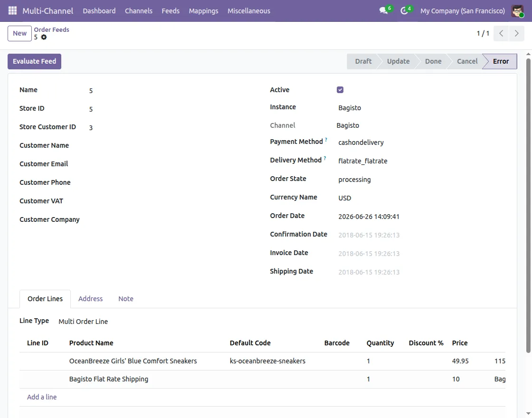Set status to Update
The height and width of the screenshot is (418, 532).
pyautogui.click(x=398, y=61)
